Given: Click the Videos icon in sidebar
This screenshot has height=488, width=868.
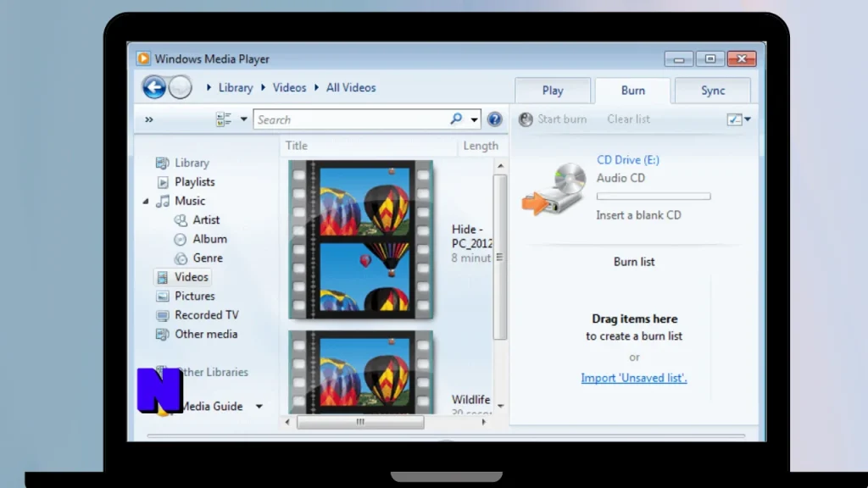Looking at the screenshot, I should click(162, 277).
